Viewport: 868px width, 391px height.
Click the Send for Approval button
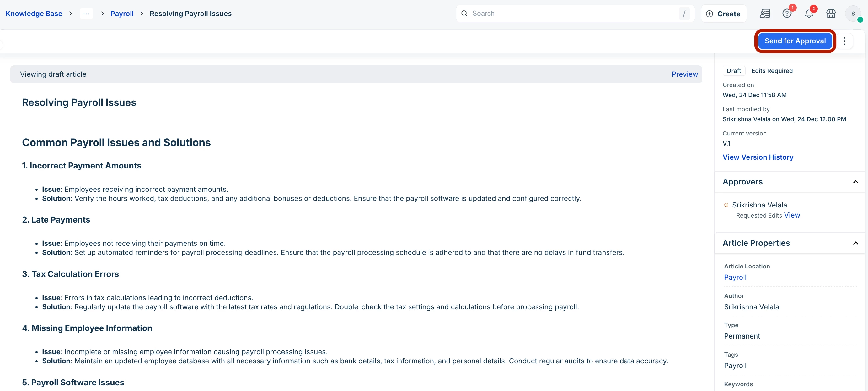(795, 41)
